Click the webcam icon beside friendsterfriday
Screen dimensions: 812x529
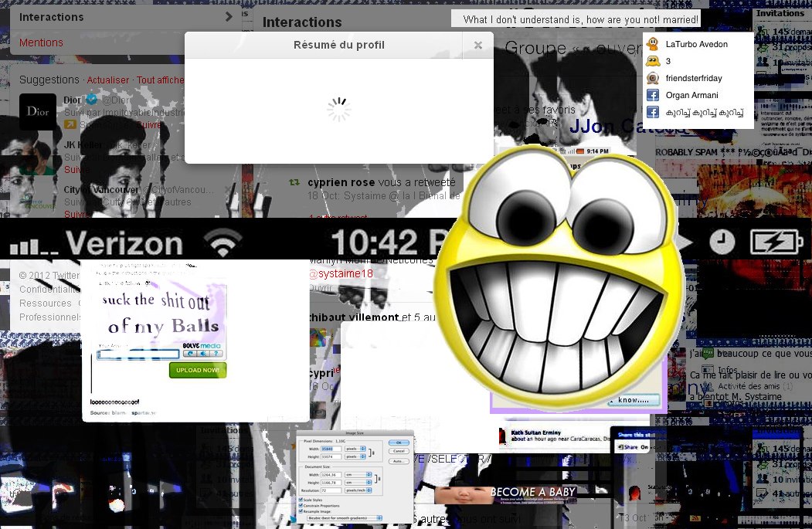click(x=653, y=78)
